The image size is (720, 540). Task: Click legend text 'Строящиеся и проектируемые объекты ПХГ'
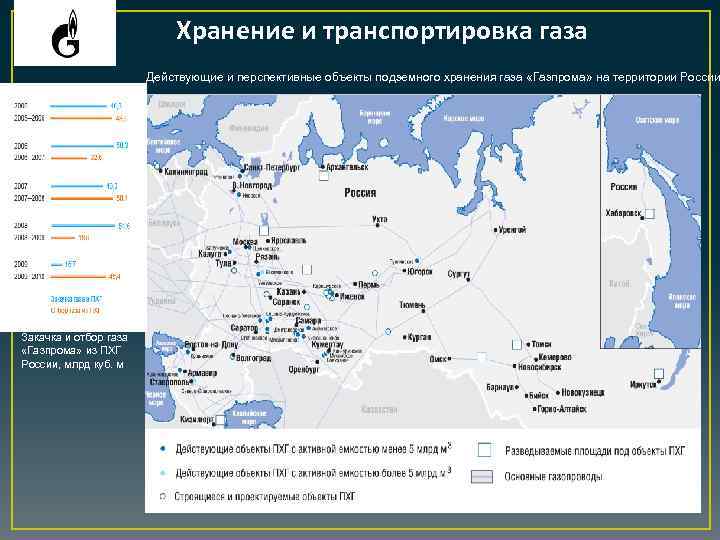[x=265, y=496]
